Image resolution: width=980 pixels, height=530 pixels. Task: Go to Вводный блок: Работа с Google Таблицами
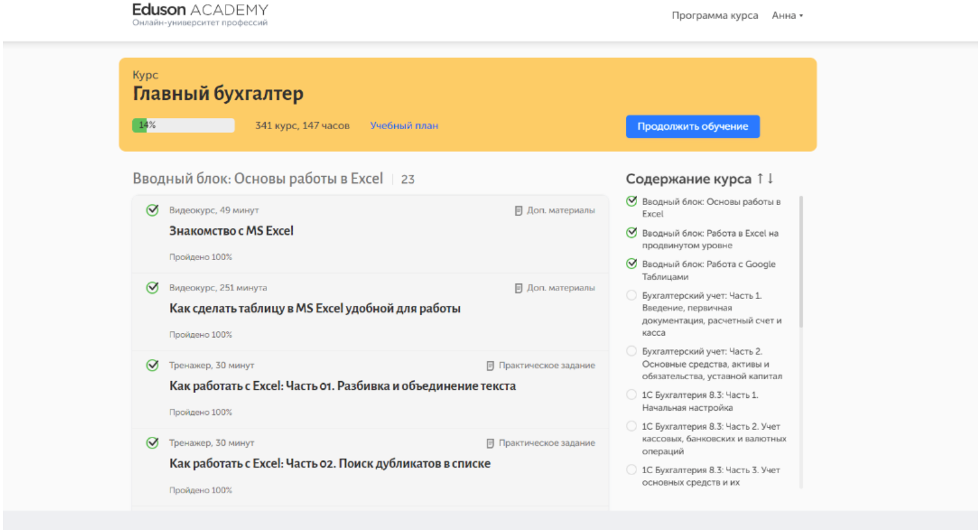tap(709, 271)
